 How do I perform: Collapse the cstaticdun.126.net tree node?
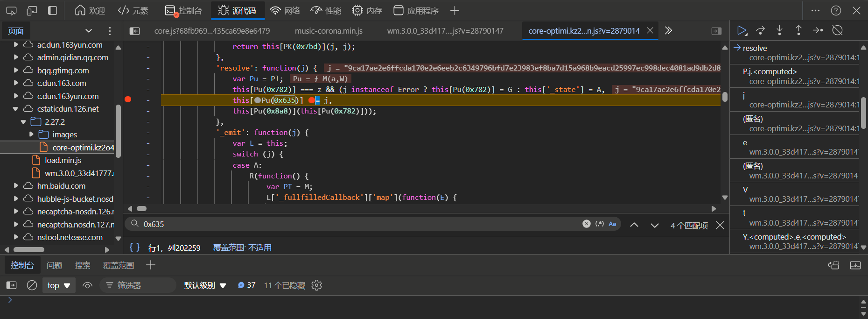tap(16, 109)
